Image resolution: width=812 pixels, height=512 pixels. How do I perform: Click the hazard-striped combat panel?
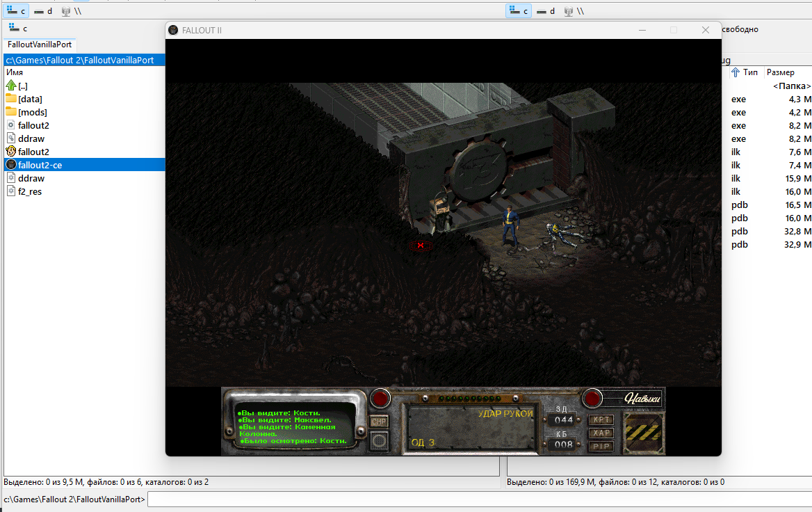[643, 432]
